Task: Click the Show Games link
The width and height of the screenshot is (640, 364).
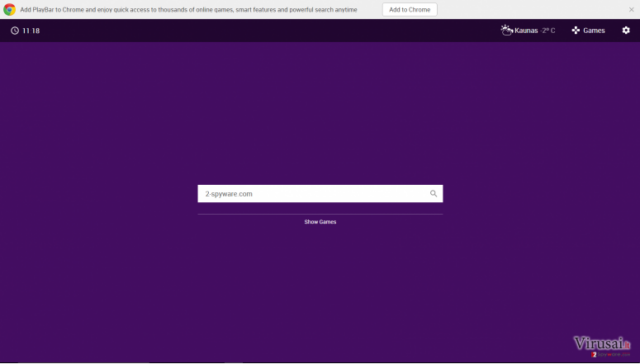Action: click(320, 222)
